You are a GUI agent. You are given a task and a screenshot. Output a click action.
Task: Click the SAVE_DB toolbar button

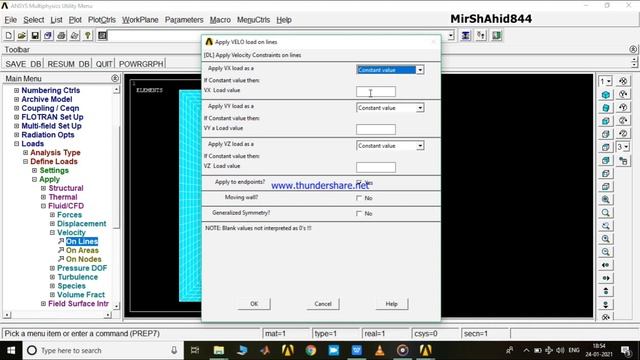pos(23,64)
